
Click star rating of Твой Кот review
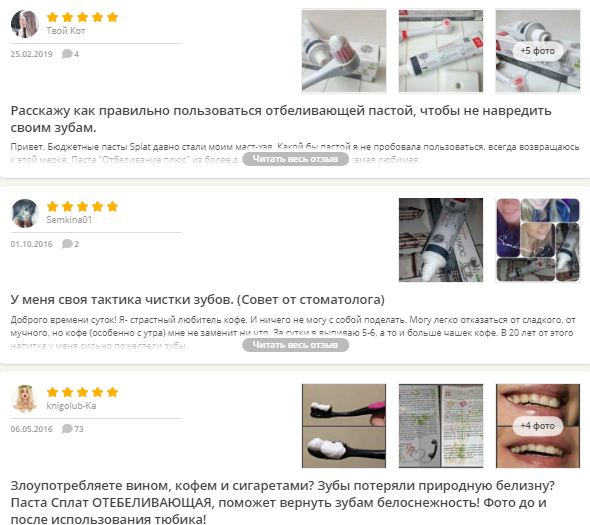tap(82, 17)
